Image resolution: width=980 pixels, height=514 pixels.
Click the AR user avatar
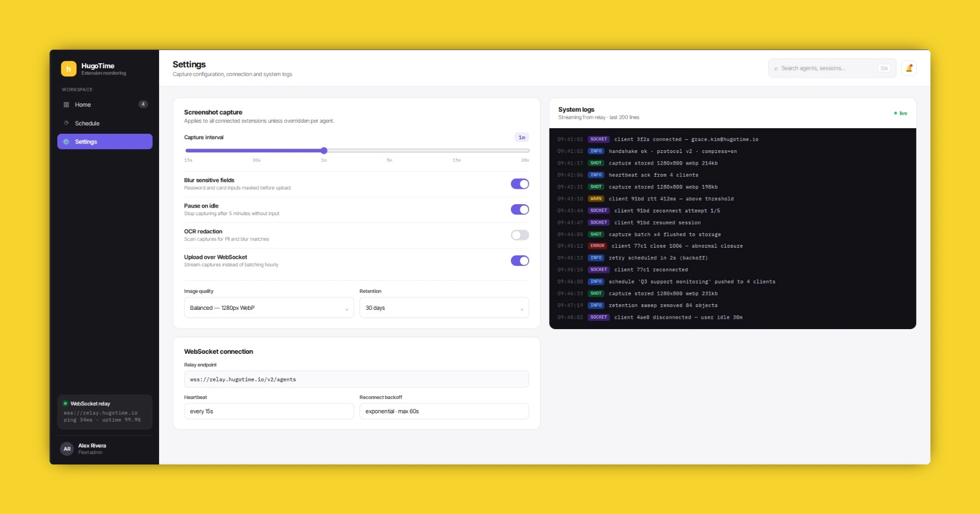coord(67,449)
